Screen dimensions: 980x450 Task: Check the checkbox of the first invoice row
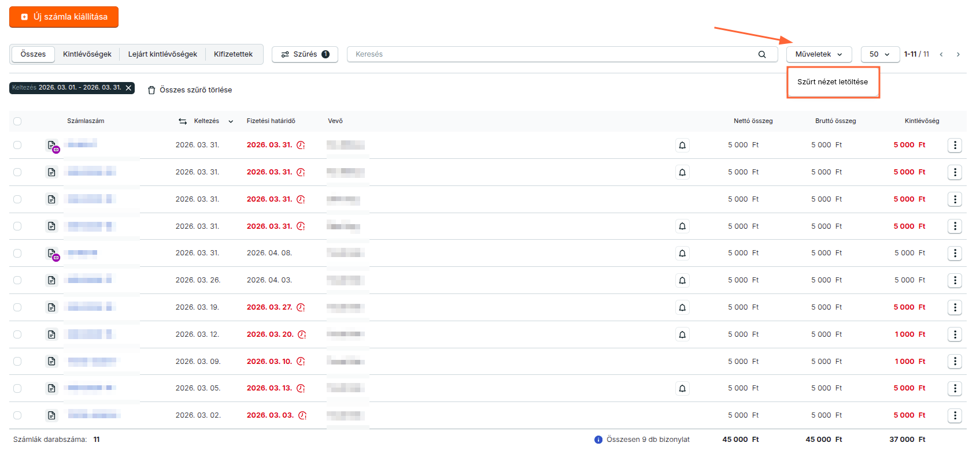(x=17, y=145)
